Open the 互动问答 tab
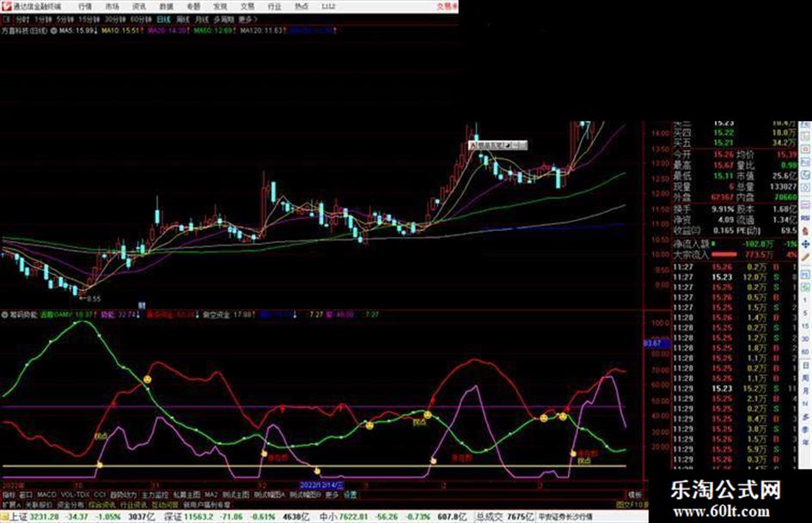The image size is (812, 523). pos(165,504)
